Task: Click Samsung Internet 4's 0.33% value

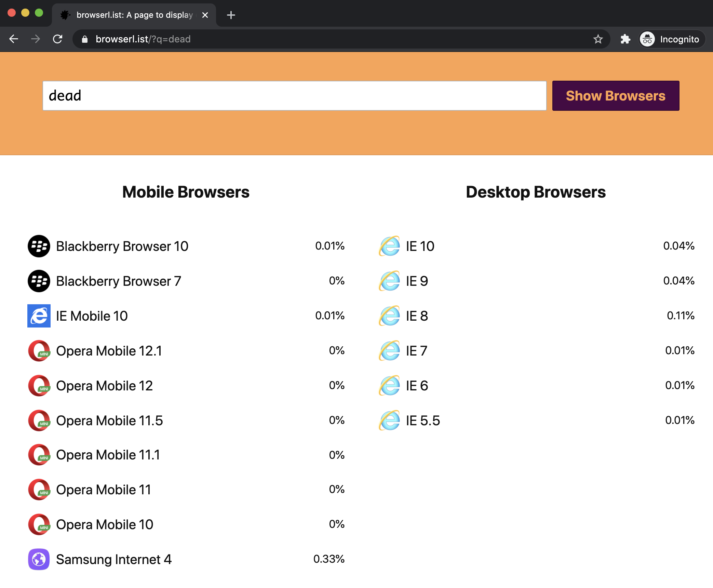Action: pos(329,559)
